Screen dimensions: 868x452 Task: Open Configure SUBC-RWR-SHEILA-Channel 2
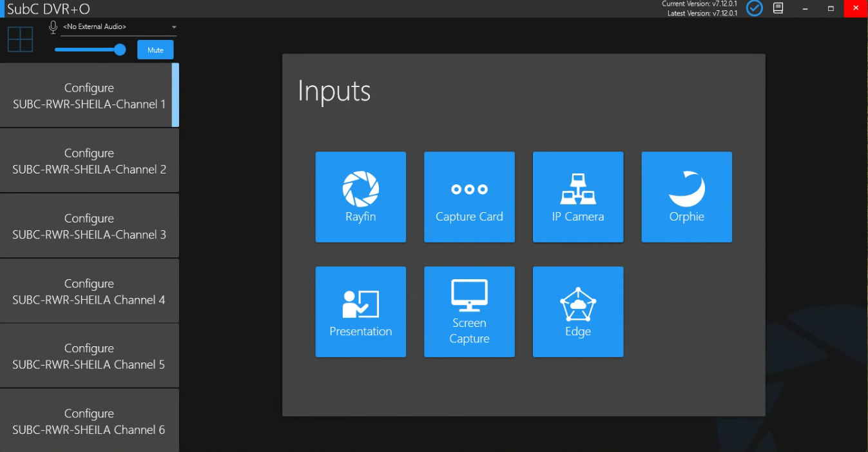(x=89, y=161)
